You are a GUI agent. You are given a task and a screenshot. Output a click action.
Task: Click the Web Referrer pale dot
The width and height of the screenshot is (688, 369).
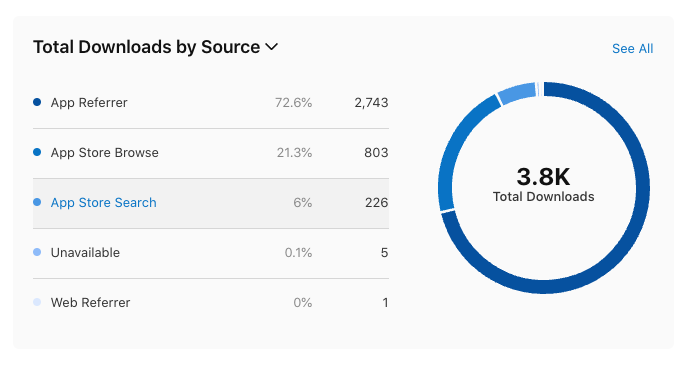coord(37,302)
